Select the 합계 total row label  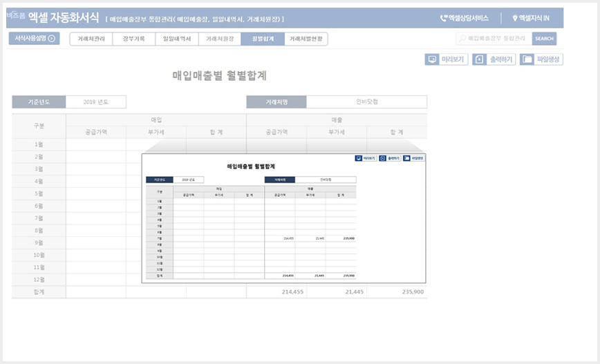[39, 291]
